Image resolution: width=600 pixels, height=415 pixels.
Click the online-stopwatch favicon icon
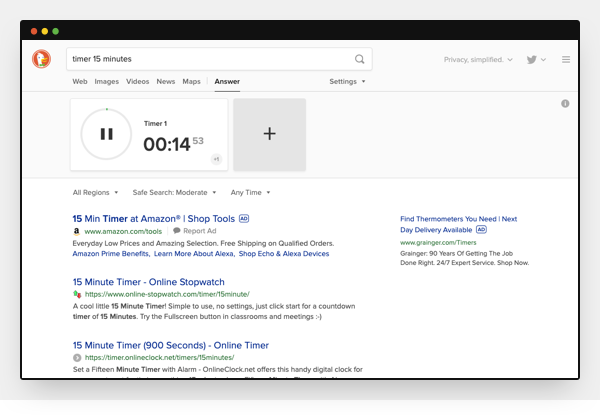coord(77,294)
